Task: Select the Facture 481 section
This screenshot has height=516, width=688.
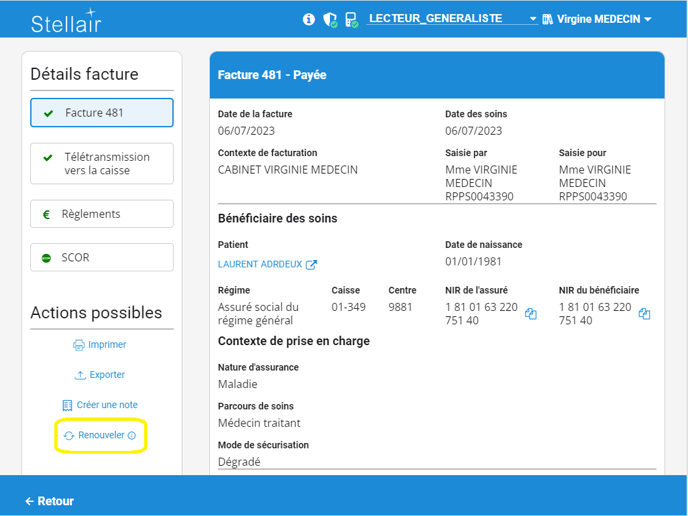Action: pyautogui.click(x=102, y=113)
